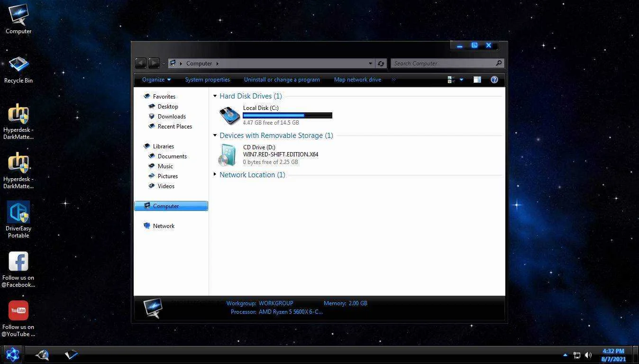Click the Start orb on the taskbar
This screenshot has width=639, height=364.
pos(12,354)
